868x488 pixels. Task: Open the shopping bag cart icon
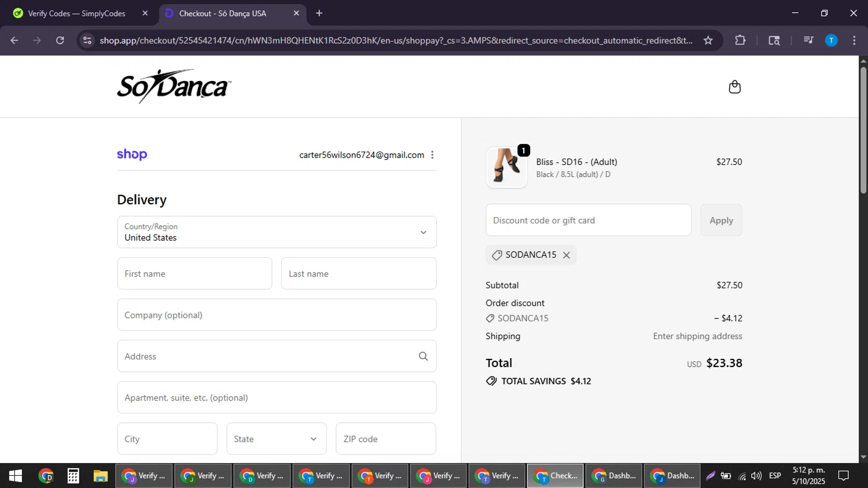(734, 87)
